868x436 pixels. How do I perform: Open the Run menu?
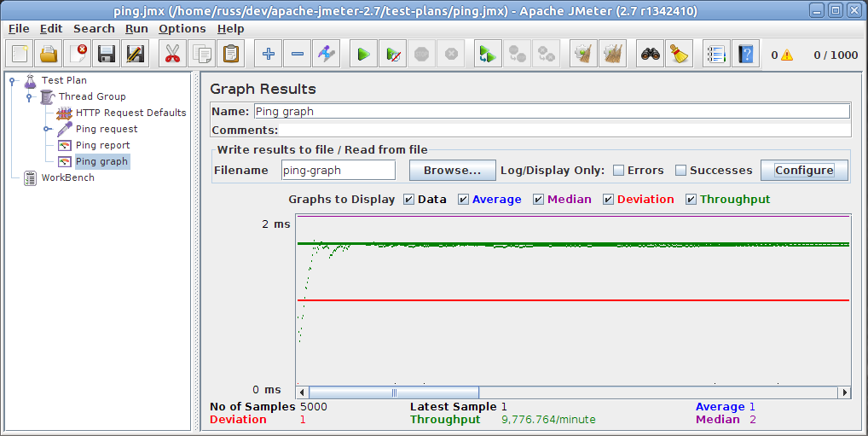pos(136,29)
